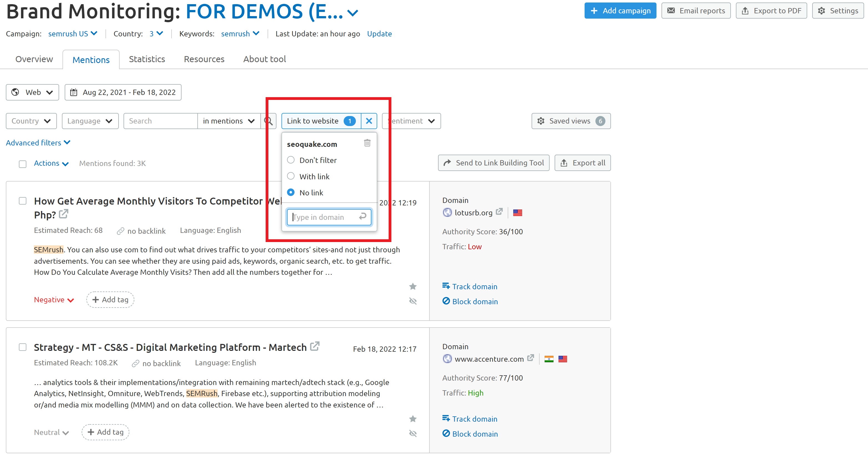
Task: Change Neutral sentiment on accenture mention
Action: pos(52,432)
